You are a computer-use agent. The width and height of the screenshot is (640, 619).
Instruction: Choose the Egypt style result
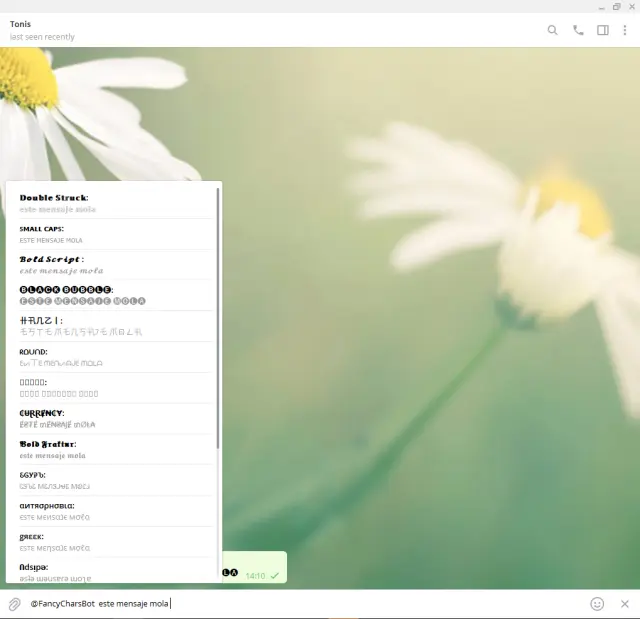pos(110,480)
